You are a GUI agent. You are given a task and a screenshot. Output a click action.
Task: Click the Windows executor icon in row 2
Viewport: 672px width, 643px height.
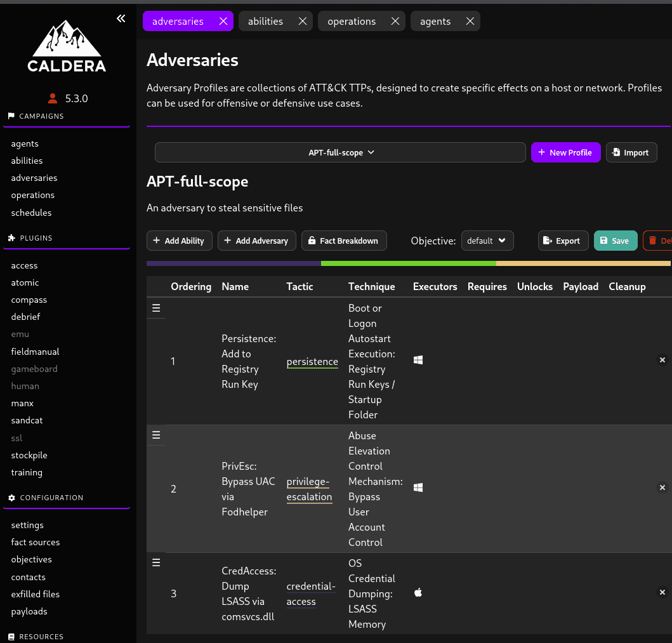click(418, 487)
